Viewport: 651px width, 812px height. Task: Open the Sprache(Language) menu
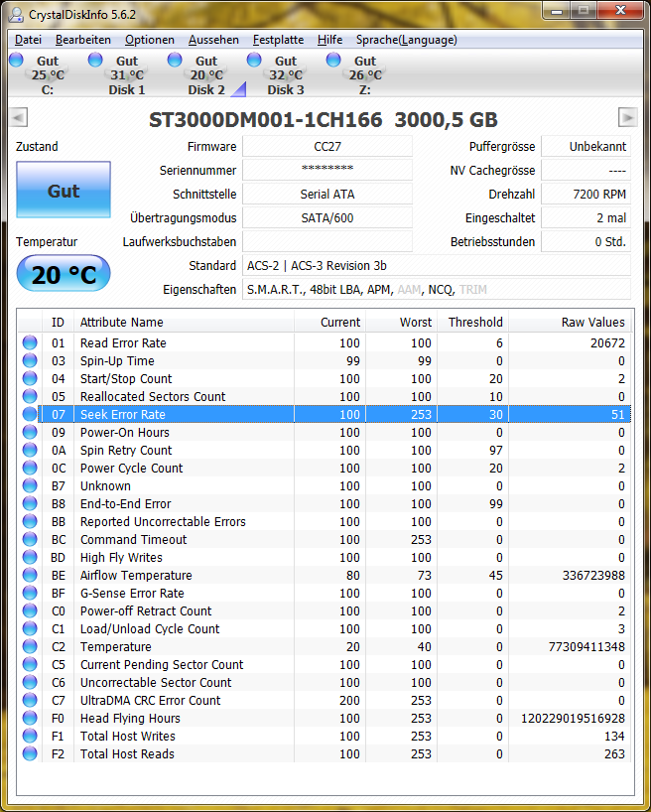[407, 40]
